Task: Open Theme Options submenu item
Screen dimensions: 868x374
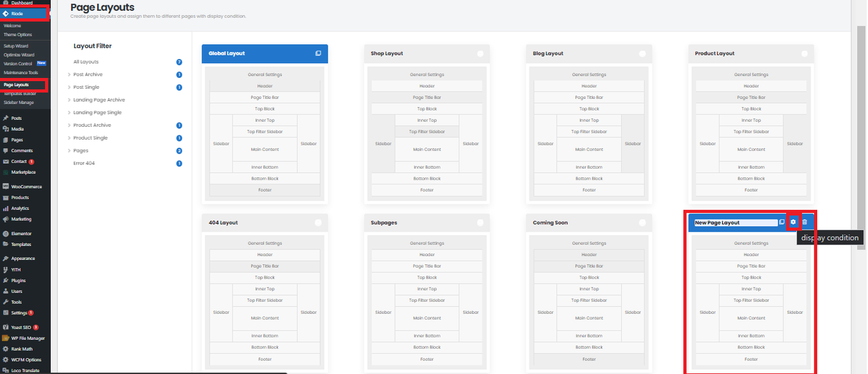Action: coord(18,35)
